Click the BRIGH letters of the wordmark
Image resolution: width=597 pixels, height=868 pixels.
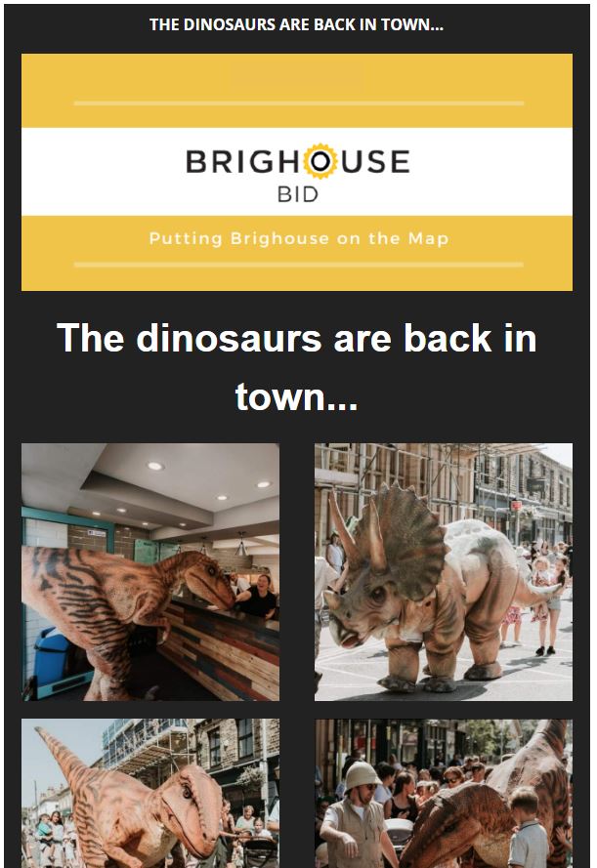pyautogui.click(x=242, y=162)
